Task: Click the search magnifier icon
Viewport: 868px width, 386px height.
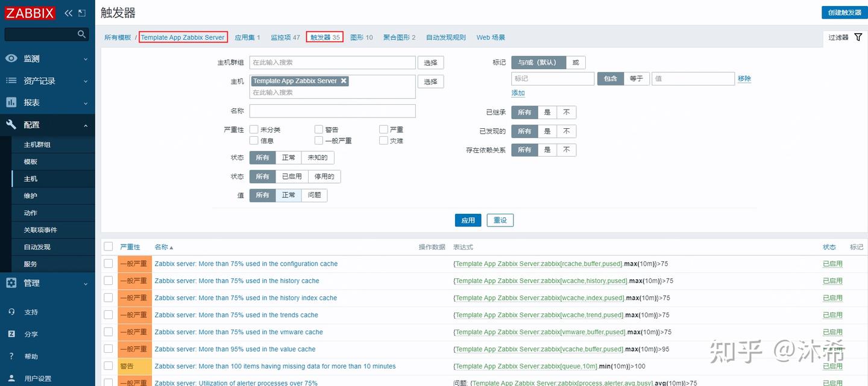Action: pos(82,34)
